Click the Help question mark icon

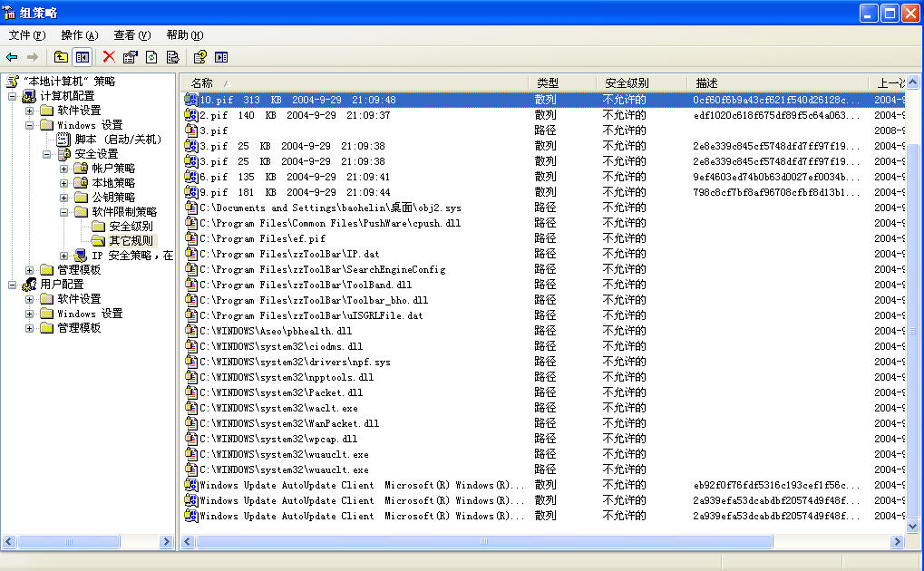pos(199,57)
